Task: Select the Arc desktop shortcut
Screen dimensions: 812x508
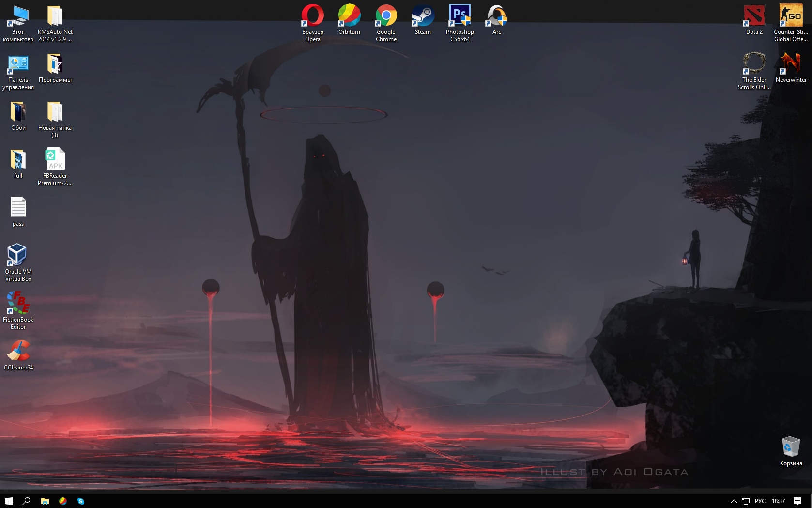Action: 496,20
